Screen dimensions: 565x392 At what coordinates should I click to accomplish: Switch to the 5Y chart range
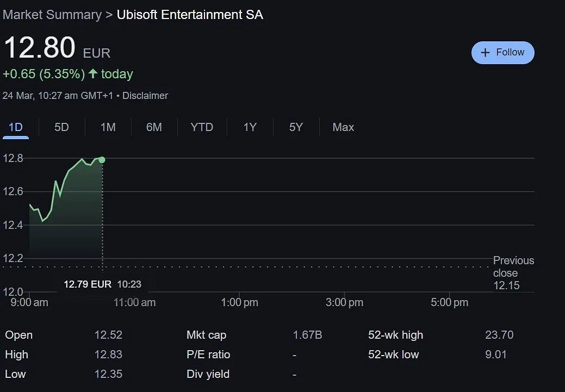[x=296, y=127]
